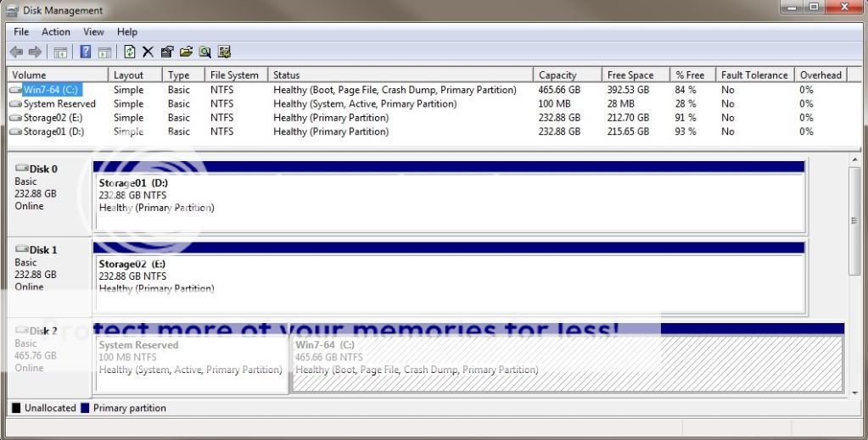The height and width of the screenshot is (440, 868).
Task: Sort by the Volume column header
Action: pos(58,75)
